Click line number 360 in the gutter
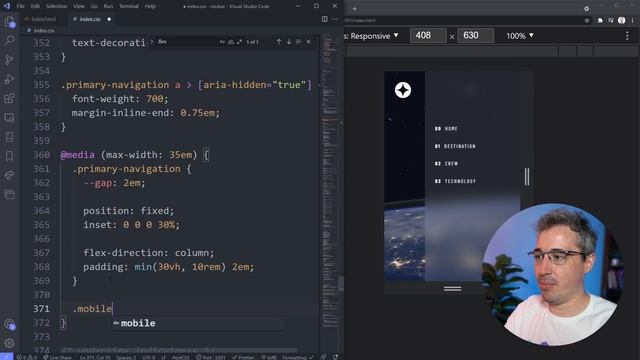Viewport: 640px width, 360px height. [x=41, y=155]
